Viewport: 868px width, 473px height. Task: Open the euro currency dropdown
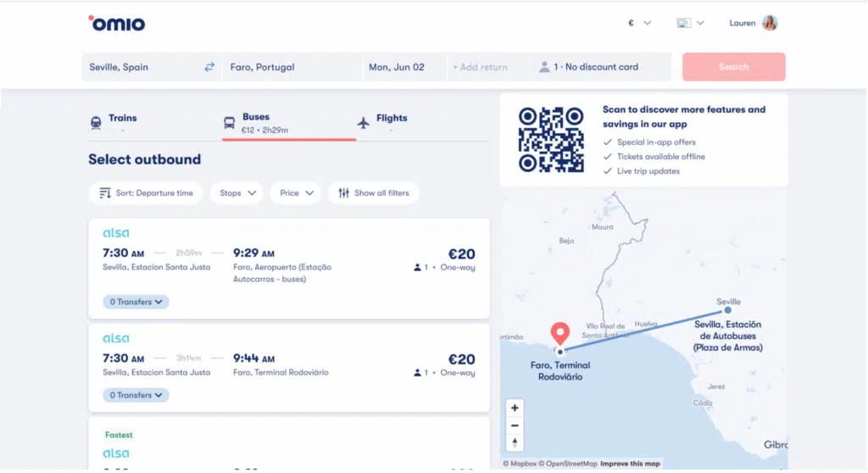tap(639, 23)
